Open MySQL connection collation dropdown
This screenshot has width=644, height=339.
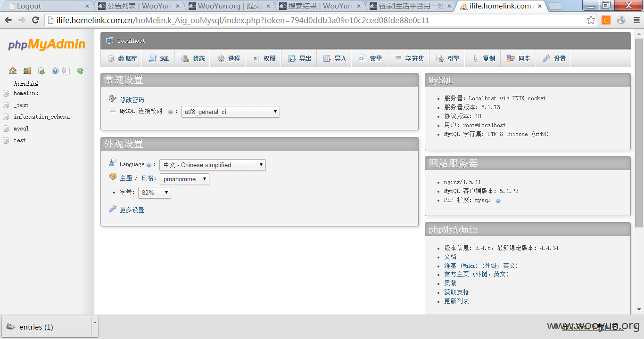231,112
